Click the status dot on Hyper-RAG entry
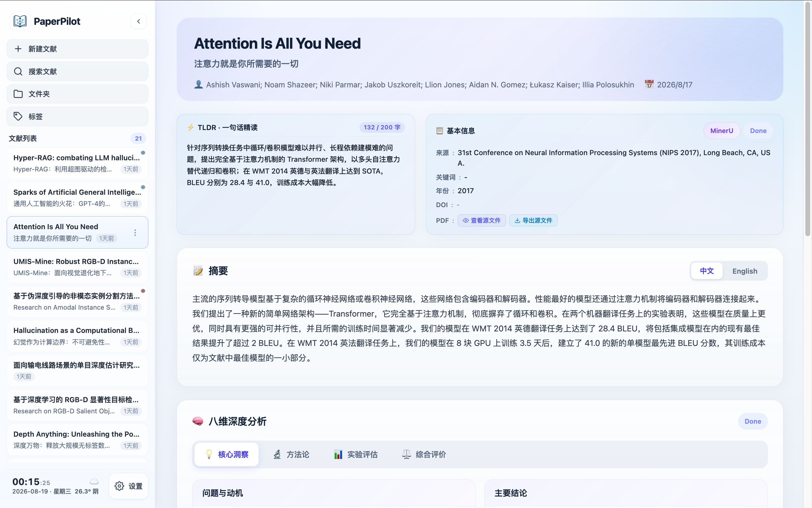This screenshot has width=812, height=508. (x=143, y=153)
